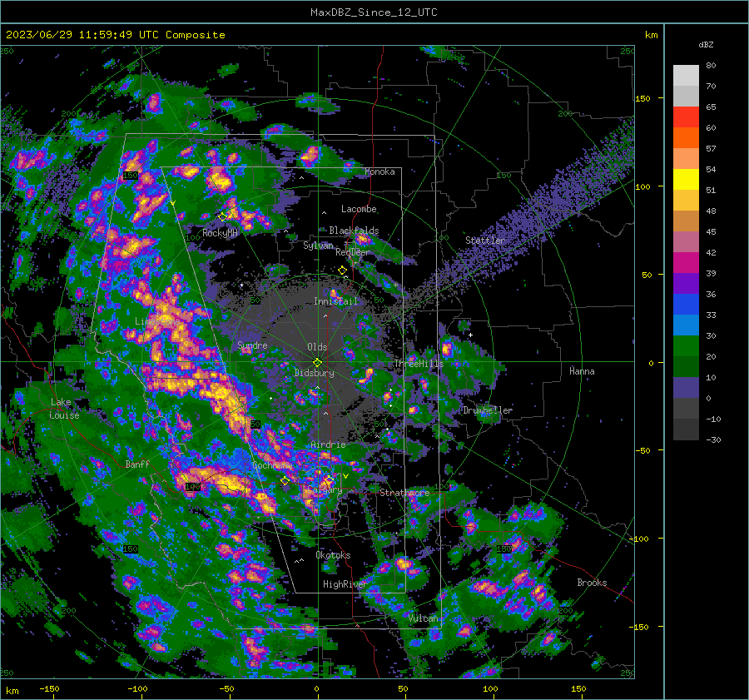
Task: Click the Stettler map label
Action: point(485,241)
